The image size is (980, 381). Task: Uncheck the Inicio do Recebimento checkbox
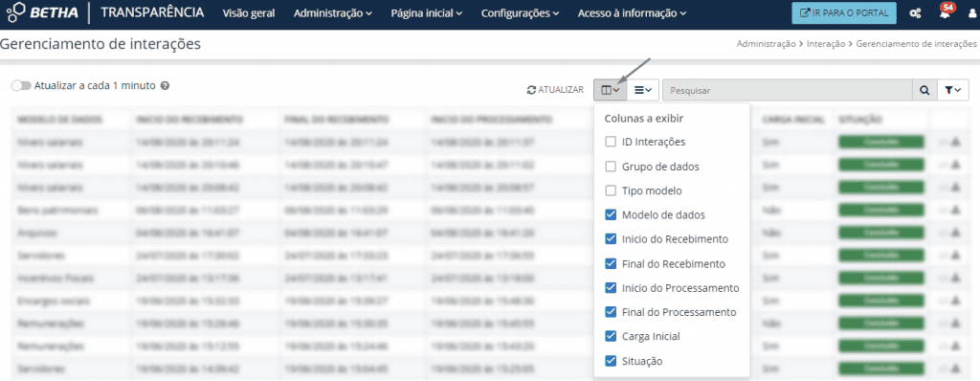[611, 239]
